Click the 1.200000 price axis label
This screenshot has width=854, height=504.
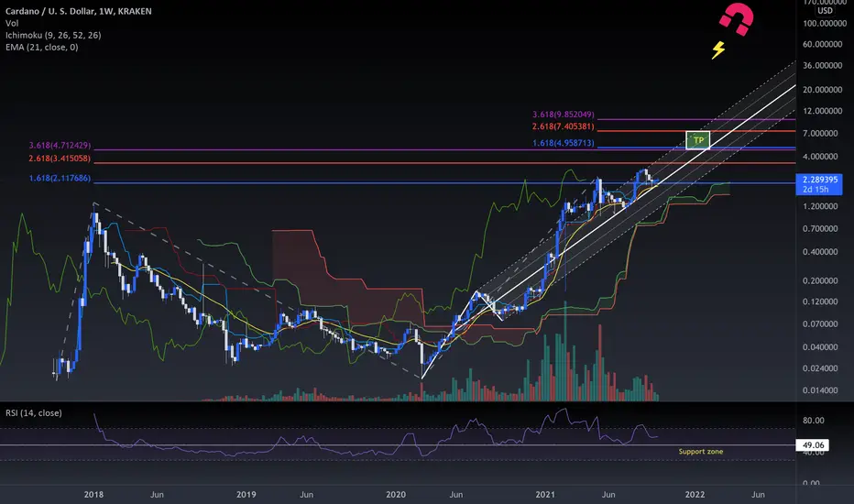tap(820, 206)
